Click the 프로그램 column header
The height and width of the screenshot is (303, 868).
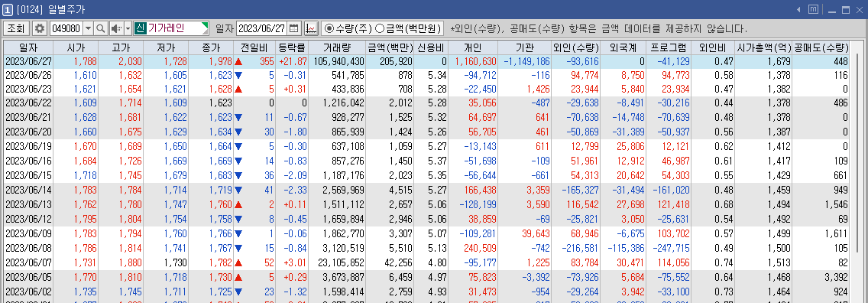(669, 47)
